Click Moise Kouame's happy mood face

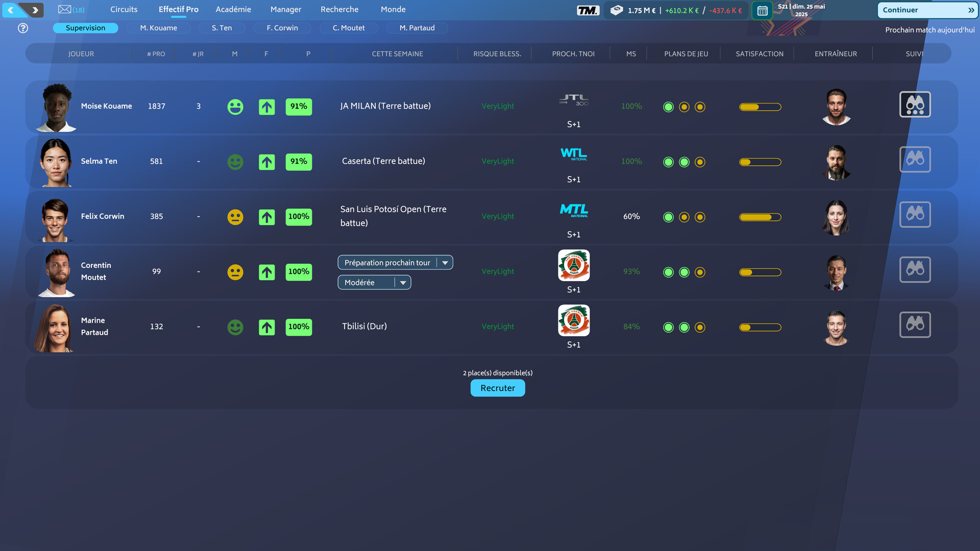[235, 107]
